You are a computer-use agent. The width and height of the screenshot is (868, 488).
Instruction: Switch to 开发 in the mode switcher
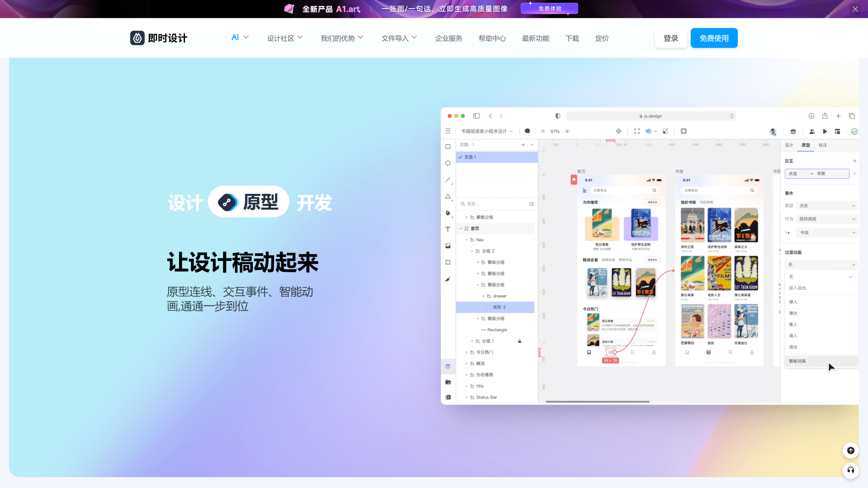314,203
